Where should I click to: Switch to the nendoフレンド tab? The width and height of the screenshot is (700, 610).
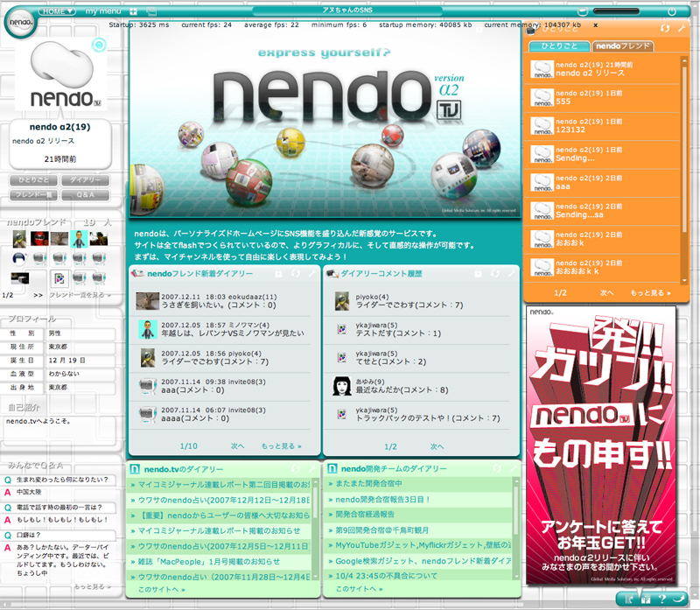click(621, 46)
